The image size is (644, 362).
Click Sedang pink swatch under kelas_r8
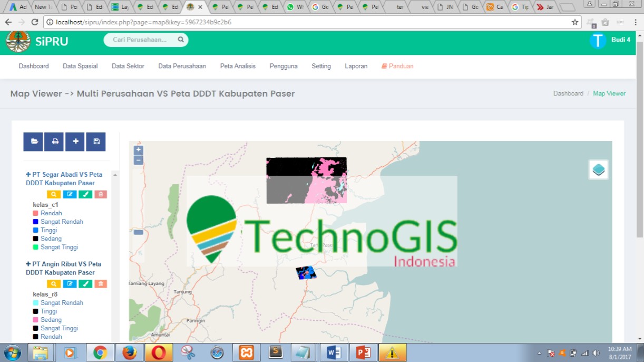(36, 320)
